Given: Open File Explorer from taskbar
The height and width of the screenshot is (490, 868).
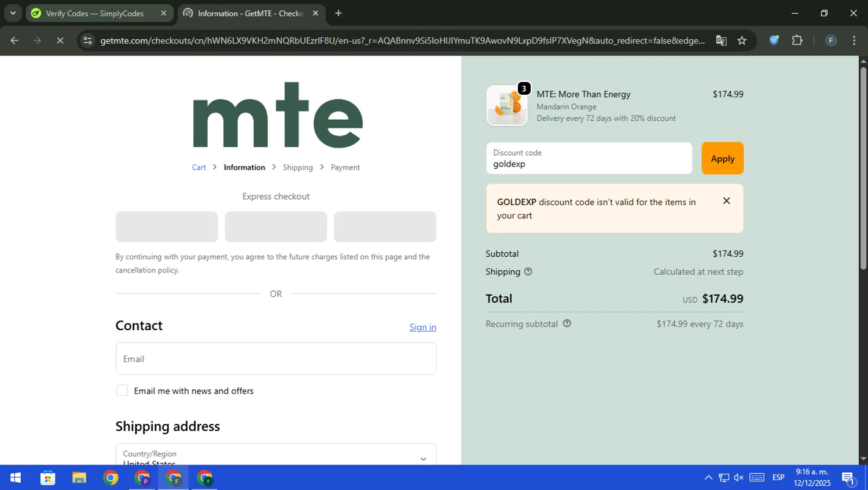Looking at the screenshot, I should click(79, 478).
